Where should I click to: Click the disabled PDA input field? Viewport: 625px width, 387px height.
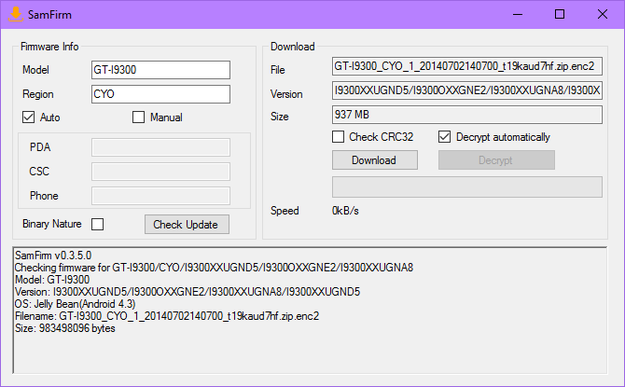(161, 147)
